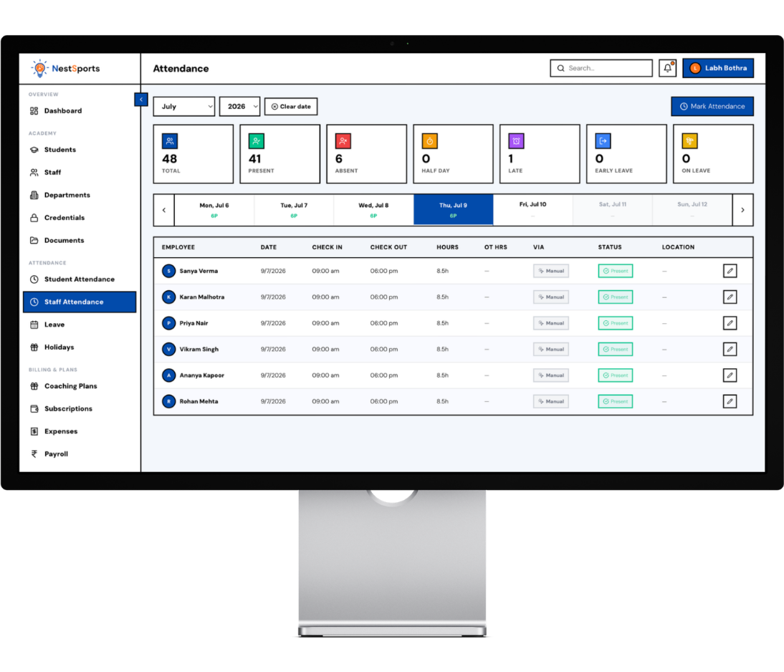Open Holidays in the sidebar

pyautogui.click(x=80, y=347)
